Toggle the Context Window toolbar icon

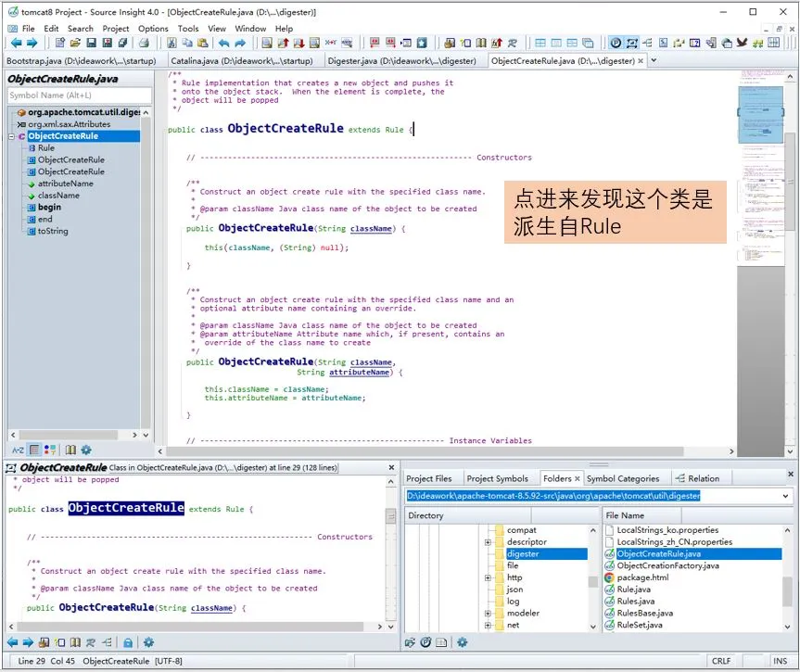coord(631,44)
